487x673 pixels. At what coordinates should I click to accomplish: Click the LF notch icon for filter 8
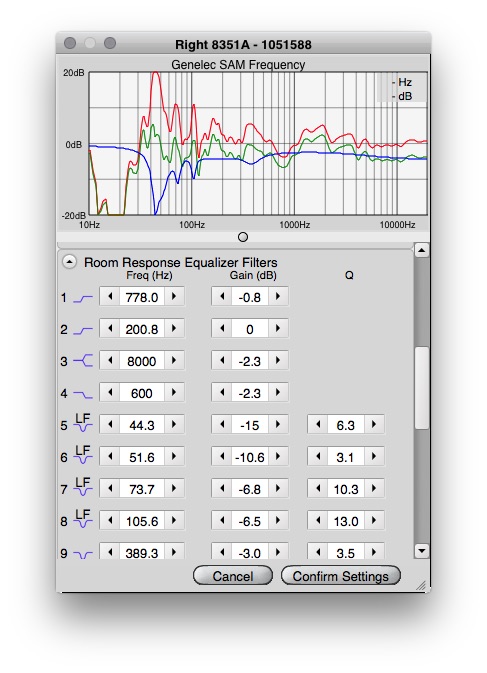[x=83, y=518]
